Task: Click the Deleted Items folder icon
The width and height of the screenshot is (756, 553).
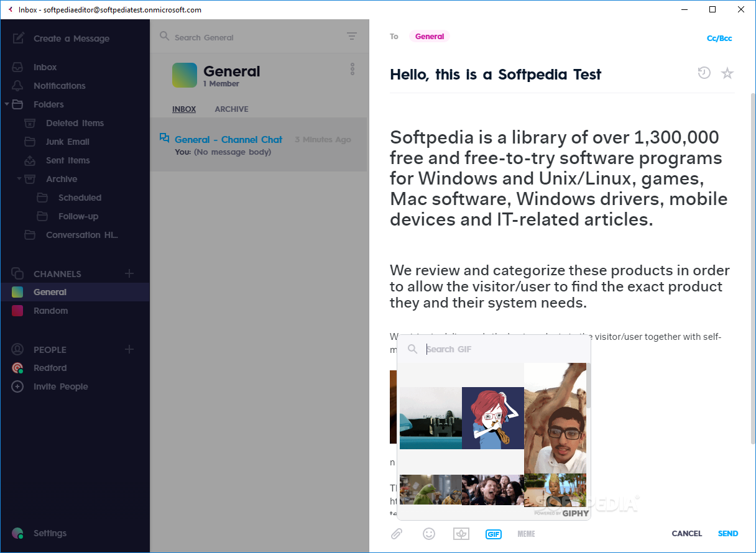Action: pyautogui.click(x=30, y=123)
